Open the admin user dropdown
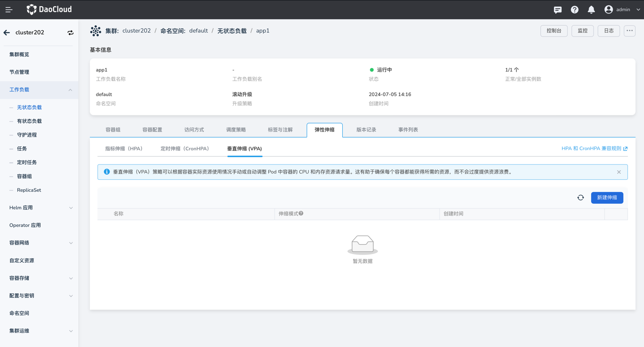This screenshot has width=644, height=347. point(622,9)
